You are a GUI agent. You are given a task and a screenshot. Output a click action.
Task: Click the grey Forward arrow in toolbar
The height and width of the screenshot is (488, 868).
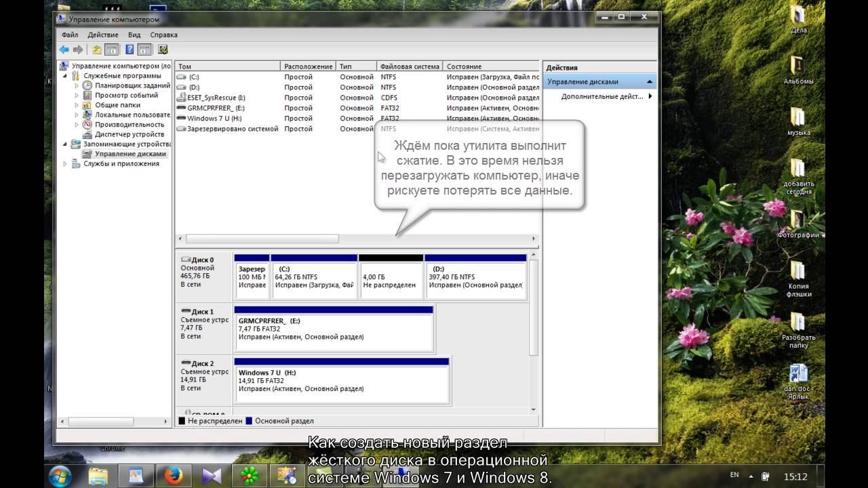click(x=78, y=49)
